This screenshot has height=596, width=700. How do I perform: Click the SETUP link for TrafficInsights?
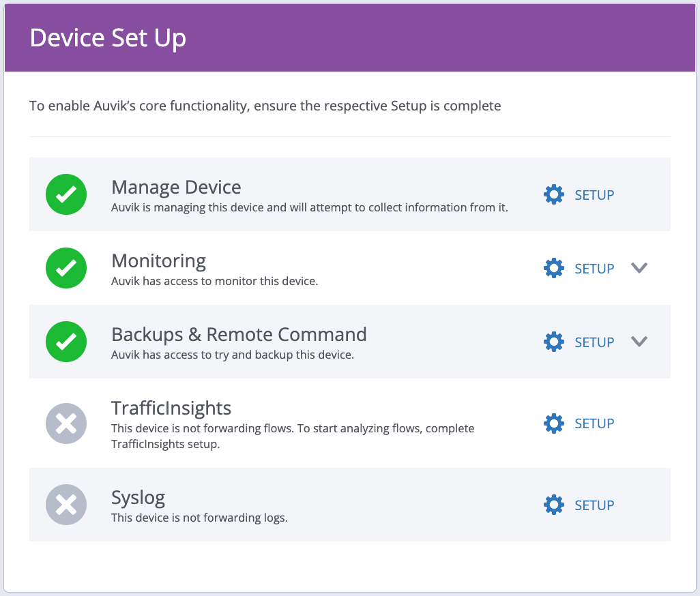pos(594,423)
